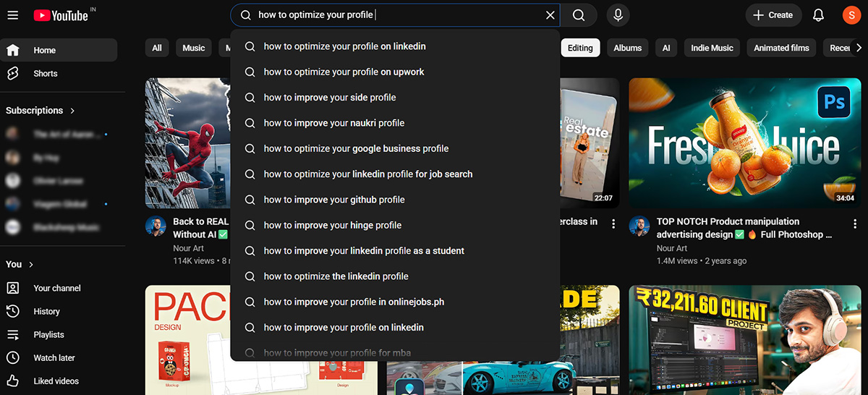Select 'how to improve your profile on linkedin'
This screenshot has width=868, height=395.
point(395,328)
